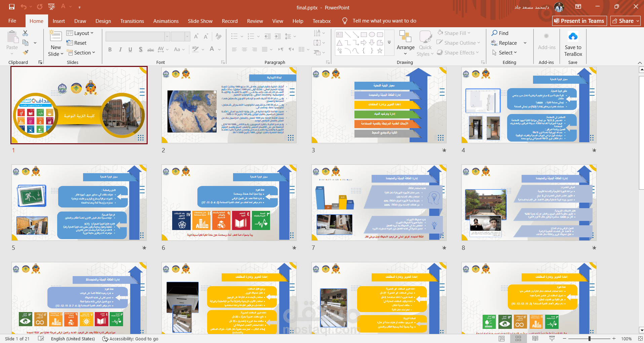
Task: Select the Format Painter brush
Action: (x=25, y=52)
